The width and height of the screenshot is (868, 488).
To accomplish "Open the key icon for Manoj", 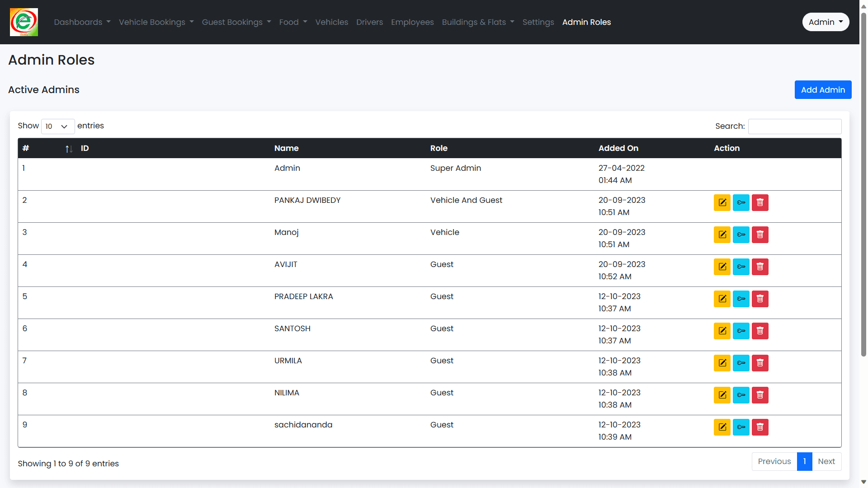I will (741, 235).
